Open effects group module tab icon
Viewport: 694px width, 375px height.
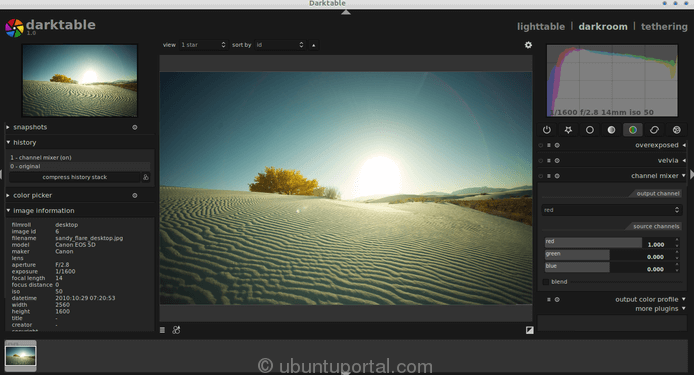(x=676, y=130)
